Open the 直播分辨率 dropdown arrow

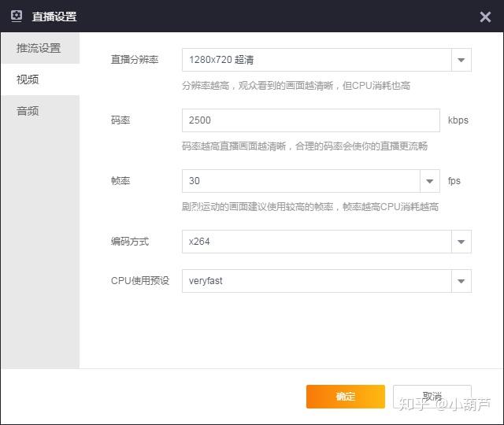point(461,60)
